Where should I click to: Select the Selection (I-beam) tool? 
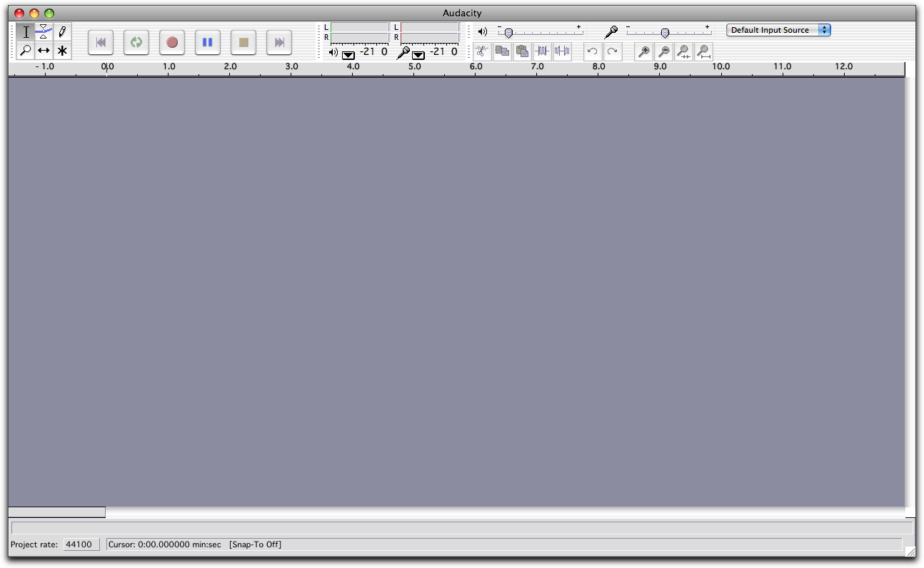point(26,32)
